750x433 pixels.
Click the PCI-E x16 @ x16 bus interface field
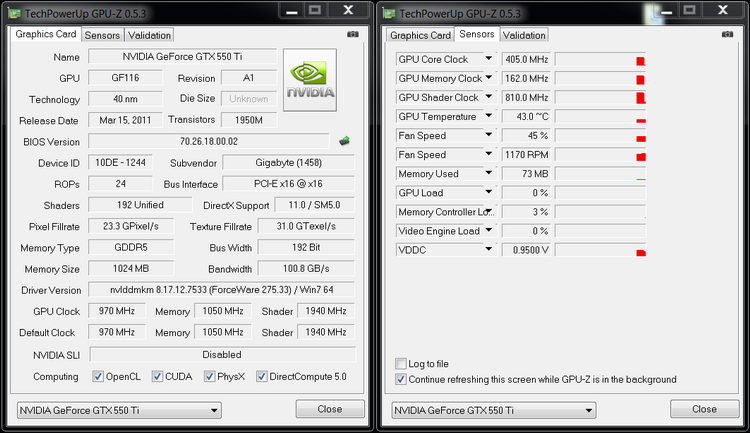[288, 184]
